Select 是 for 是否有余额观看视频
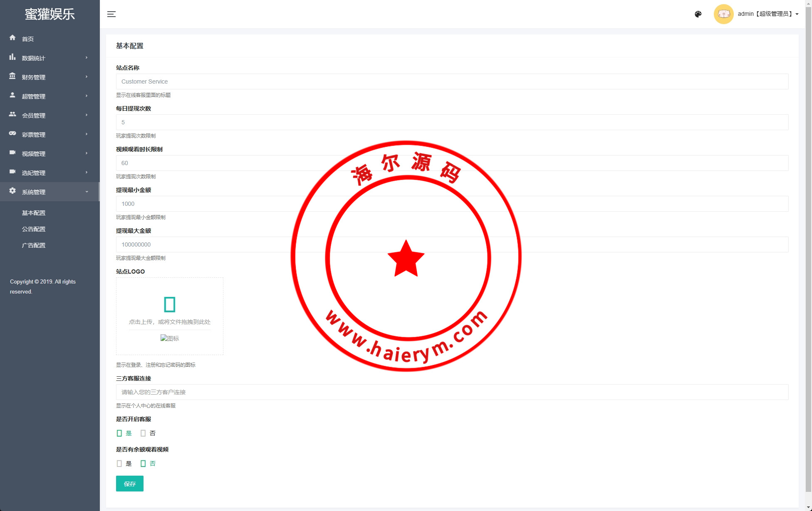 tap(120, 464)
